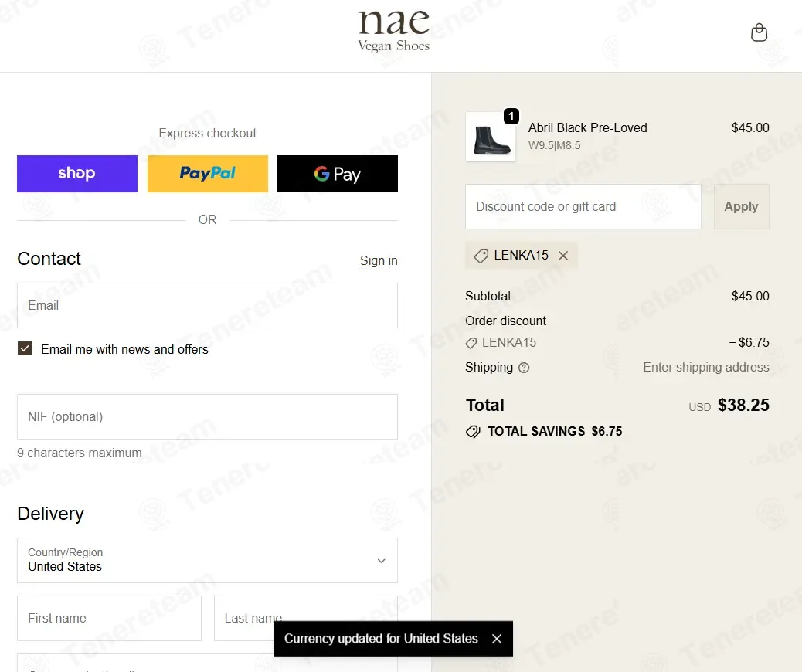Open the shopping bag cart icon
The image size is (802, 672).
(x=759, y=32)
